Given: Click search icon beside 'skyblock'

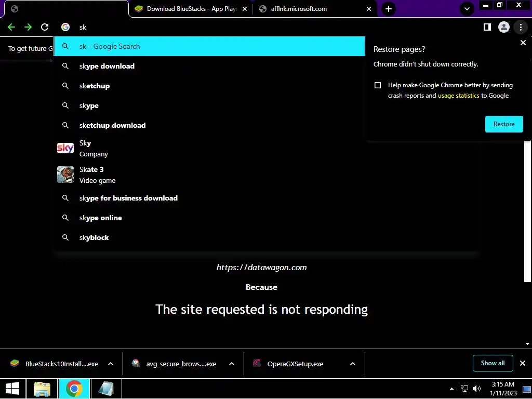Looking at the screenshot, I should click(x=65, y=237).
